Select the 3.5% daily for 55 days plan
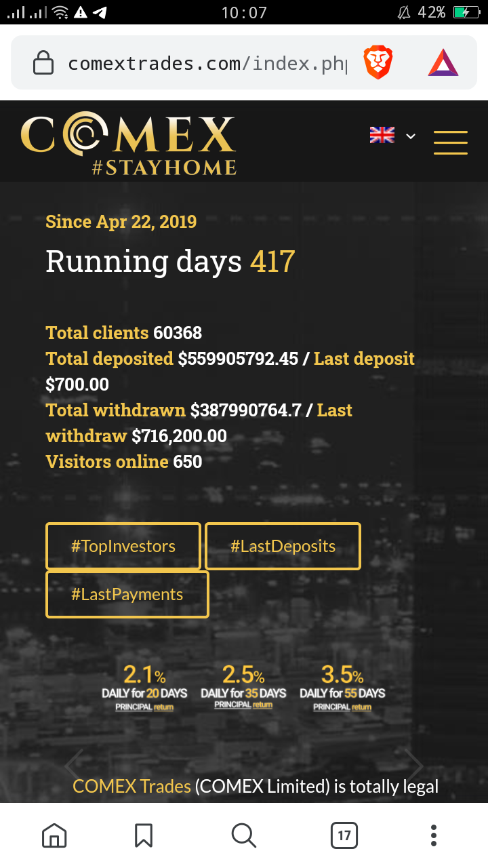The width and height of the screenshot is (488, 868). (x=342, y=688)
